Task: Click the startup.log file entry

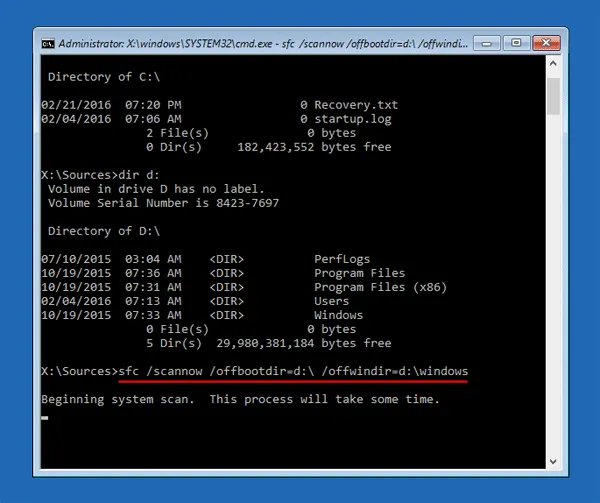Action: point(352,119)
